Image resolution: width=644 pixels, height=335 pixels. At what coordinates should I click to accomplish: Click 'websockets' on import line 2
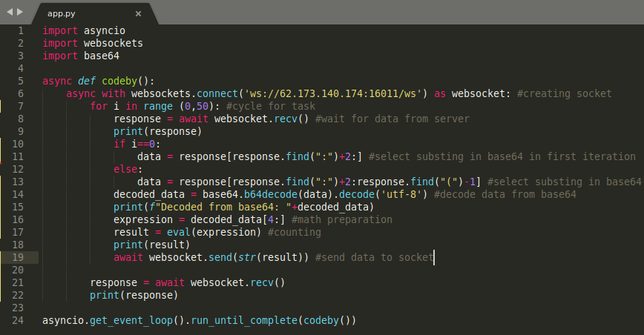tap(114, 44)
